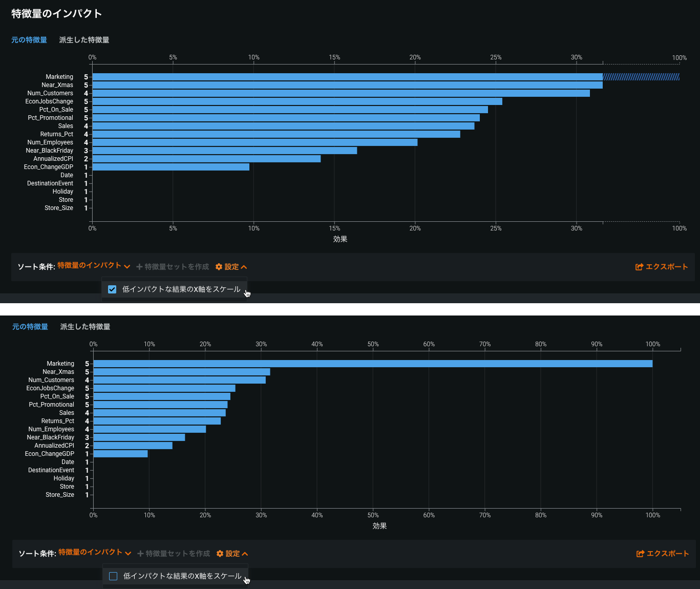The width and height of the screenshot is (700, 589).
Task: Collapse the upper 設定 chevron menu
Action: tap(244, 267)
